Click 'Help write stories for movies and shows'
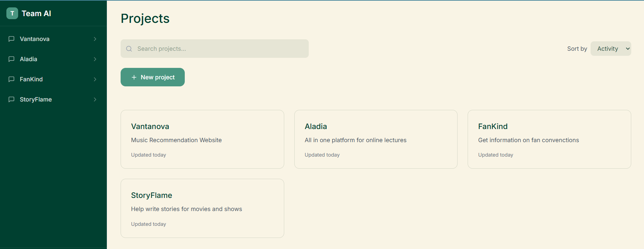The height and width of the screenshot is (249, 644). 186,209
